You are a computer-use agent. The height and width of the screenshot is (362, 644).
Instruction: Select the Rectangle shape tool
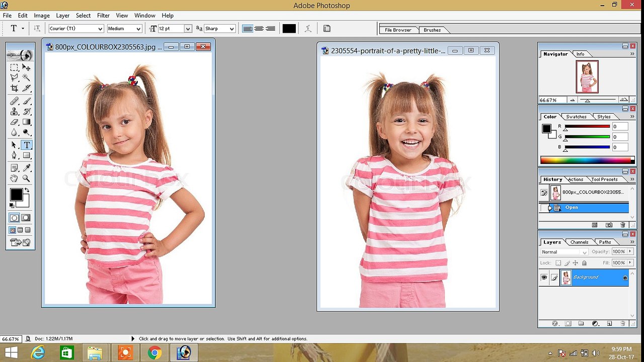[27, 155]
